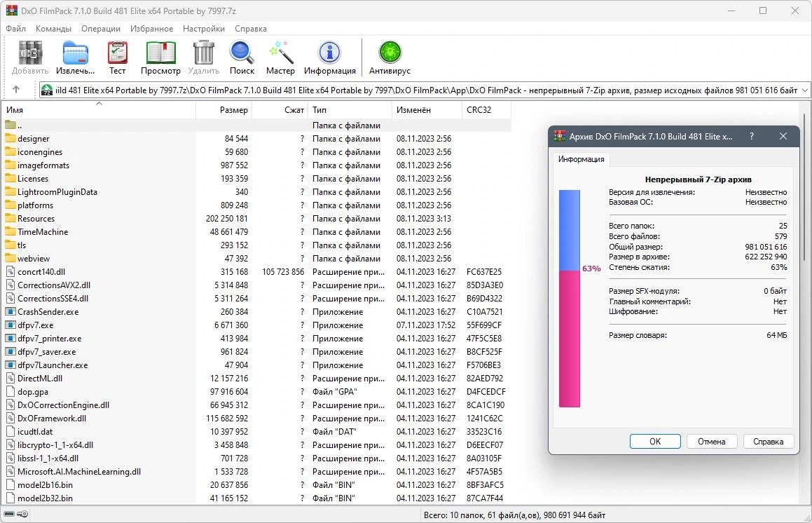Click the archive path address field
This screenshot has width=812, height=523.
(x=425, y=90)
